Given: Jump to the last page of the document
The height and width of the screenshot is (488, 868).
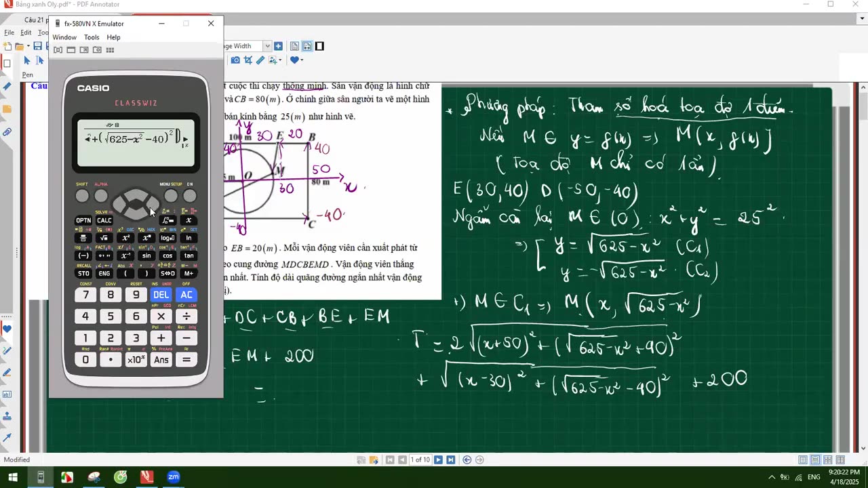Looking at the screenshot, I should [x=450, y=460].
